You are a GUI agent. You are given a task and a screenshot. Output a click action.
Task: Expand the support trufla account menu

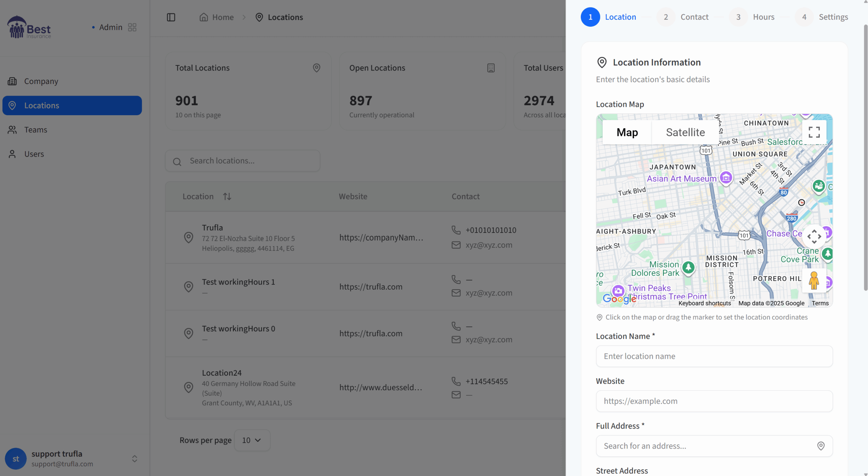[135, 459]
